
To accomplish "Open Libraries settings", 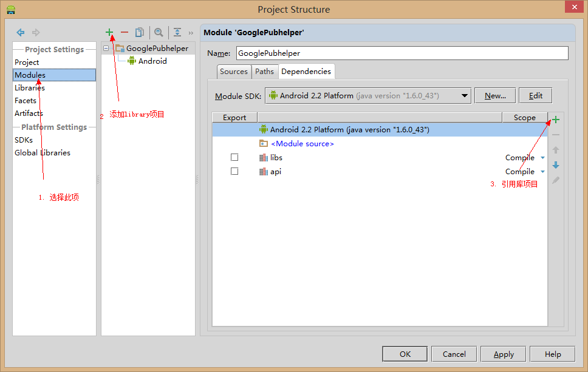I will [x=30, y=87].
